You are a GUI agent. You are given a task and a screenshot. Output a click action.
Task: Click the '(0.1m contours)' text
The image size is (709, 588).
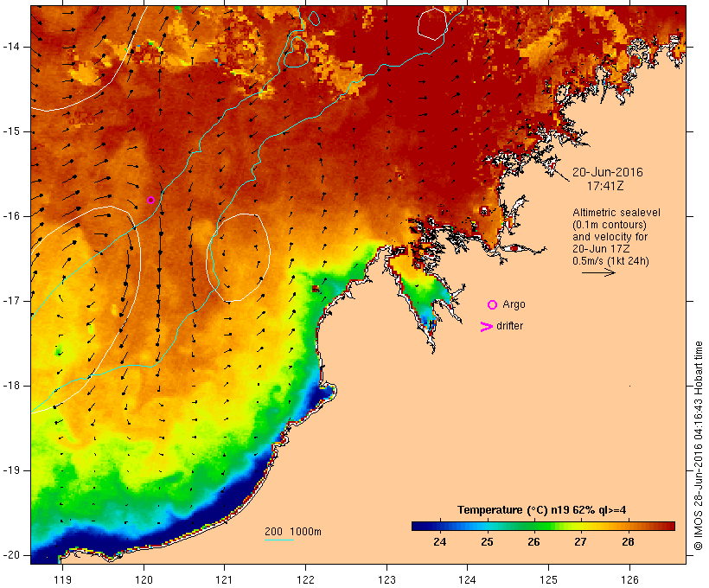click(x=610, y=225)
